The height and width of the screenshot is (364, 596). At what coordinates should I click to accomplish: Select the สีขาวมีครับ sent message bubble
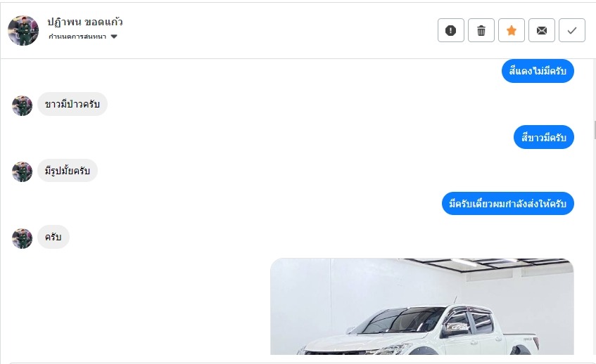pos(543,137)
